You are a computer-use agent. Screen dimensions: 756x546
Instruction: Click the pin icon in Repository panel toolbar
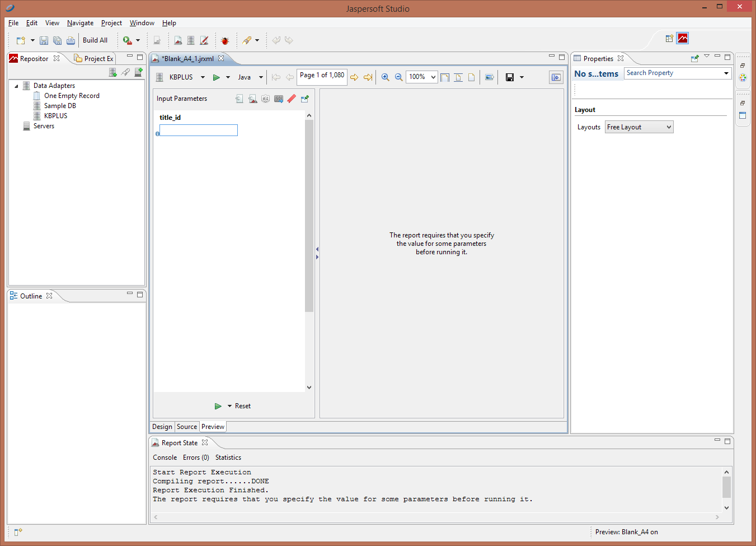[x=125, y=72]
